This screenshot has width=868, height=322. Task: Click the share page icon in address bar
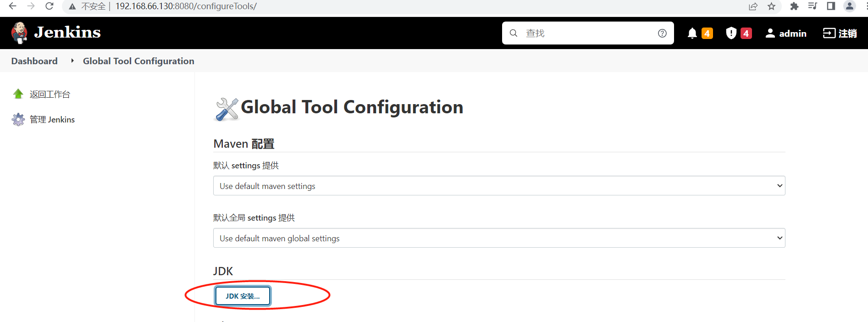click(753, 6)
